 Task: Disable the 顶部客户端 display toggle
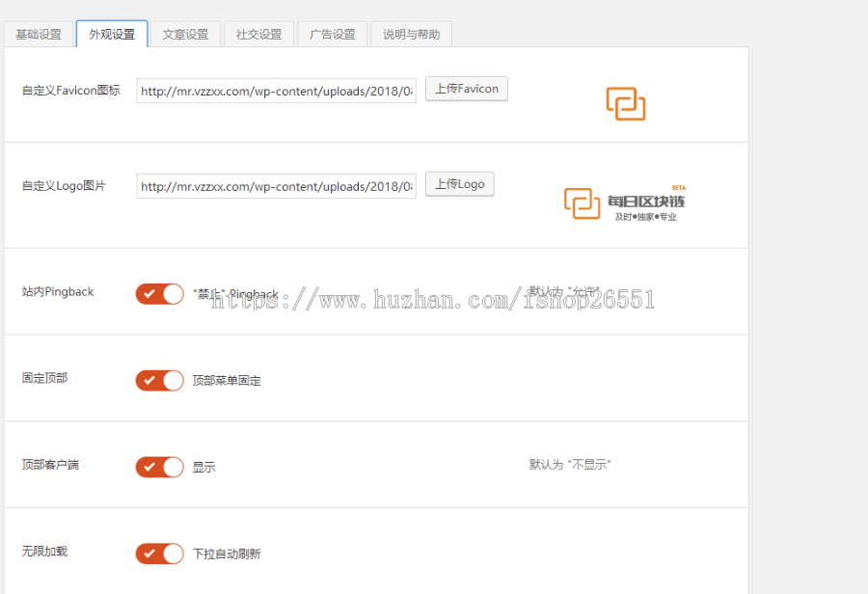(x=159, y=467)
